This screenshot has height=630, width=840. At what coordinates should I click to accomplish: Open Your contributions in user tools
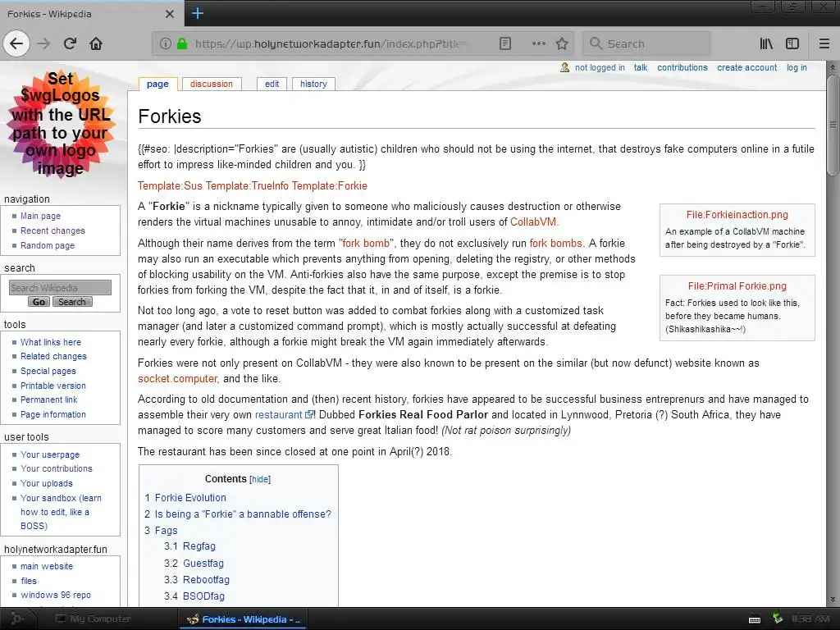point(57,468)
